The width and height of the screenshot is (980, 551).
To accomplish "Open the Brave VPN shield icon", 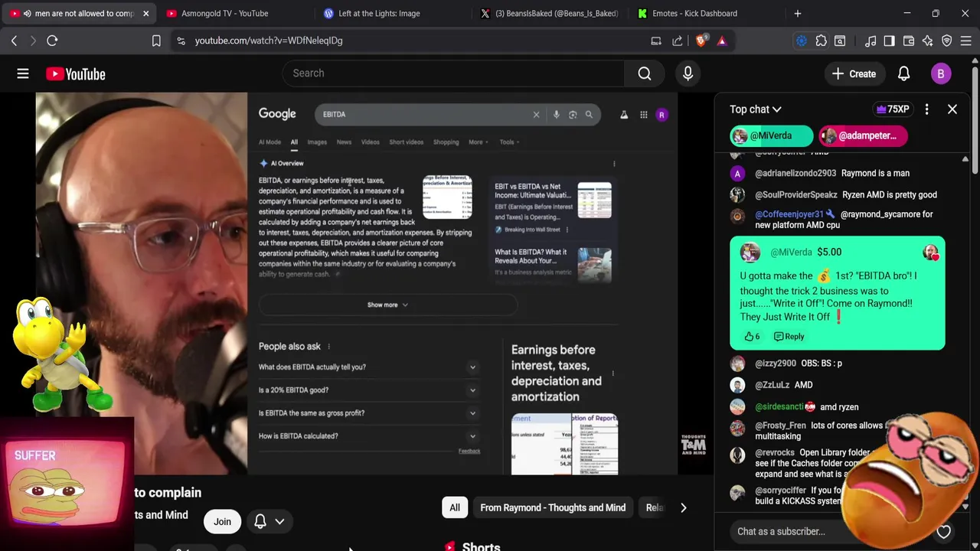I will 947,41.
